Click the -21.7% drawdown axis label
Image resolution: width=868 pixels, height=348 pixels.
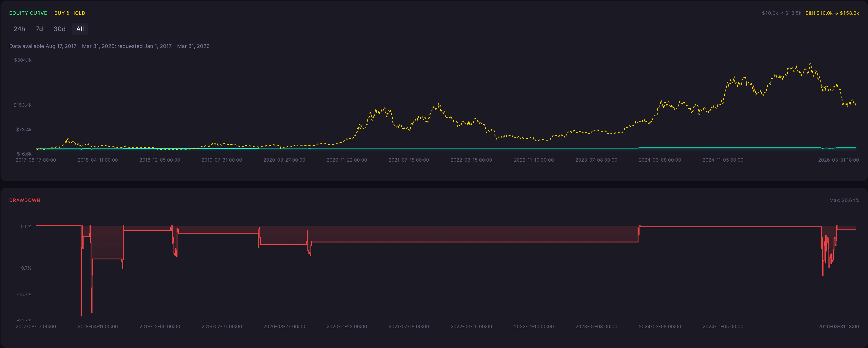[x=24, y=321]
